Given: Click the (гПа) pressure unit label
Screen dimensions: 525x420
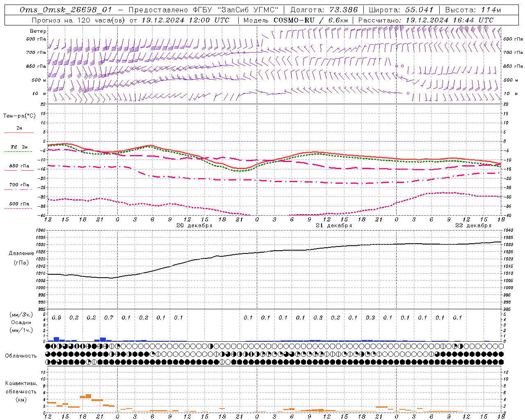Looking at the screenshot, I should click(21, 262).
